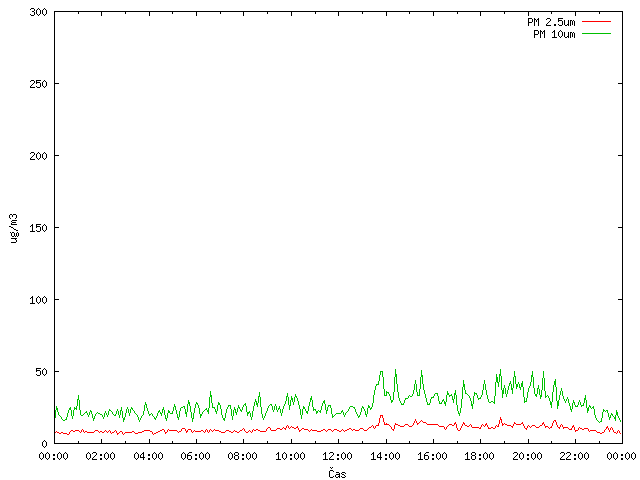Click the 20:00 time label
Image resolution: width=640 pixels, height=480 pixels.
[527, 456]
